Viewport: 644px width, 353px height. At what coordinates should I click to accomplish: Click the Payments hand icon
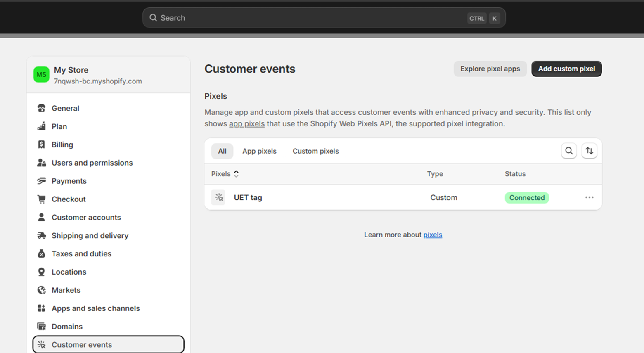(41, 181)
